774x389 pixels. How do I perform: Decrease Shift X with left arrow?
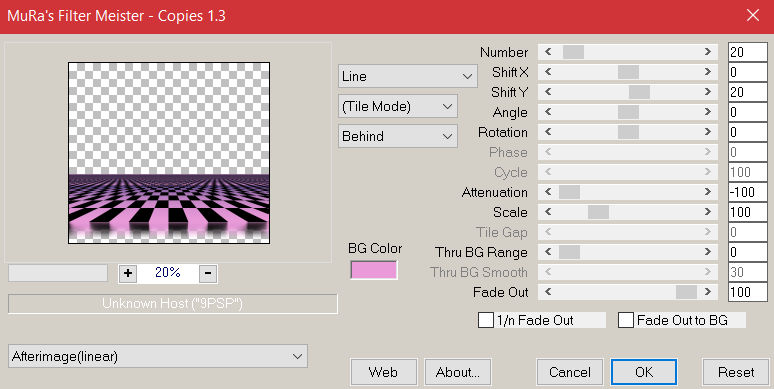point(548,72)
